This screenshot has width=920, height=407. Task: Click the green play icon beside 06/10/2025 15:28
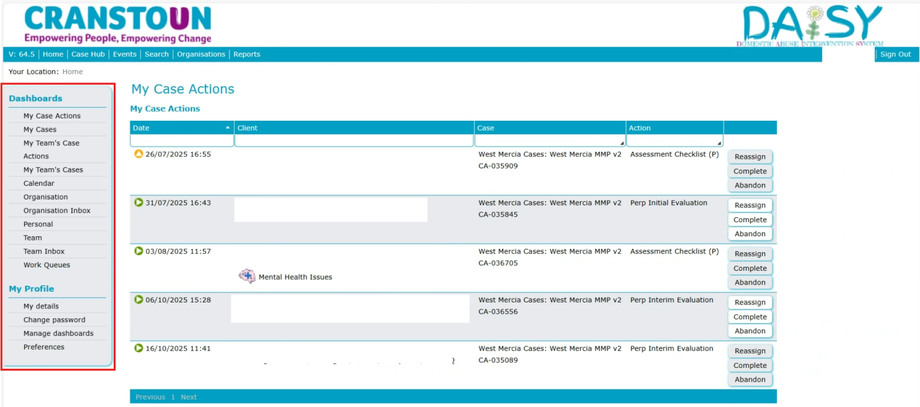138,300
